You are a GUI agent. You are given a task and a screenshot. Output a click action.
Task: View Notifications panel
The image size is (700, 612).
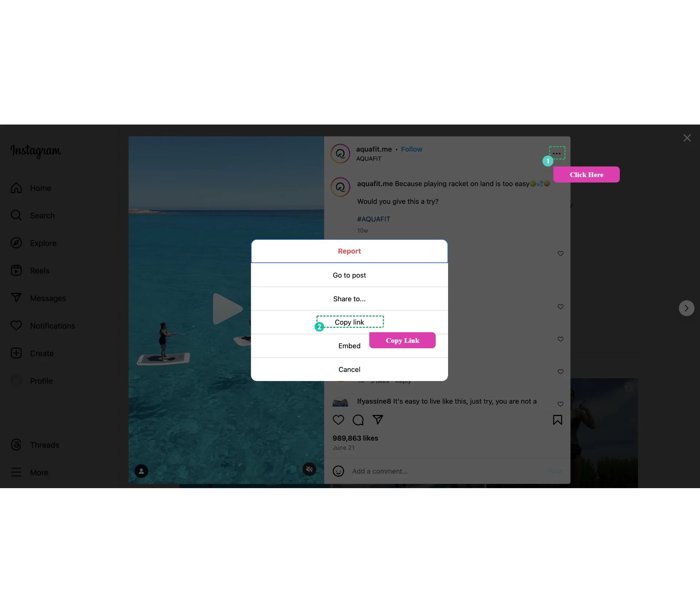click(x=52, y=325)
